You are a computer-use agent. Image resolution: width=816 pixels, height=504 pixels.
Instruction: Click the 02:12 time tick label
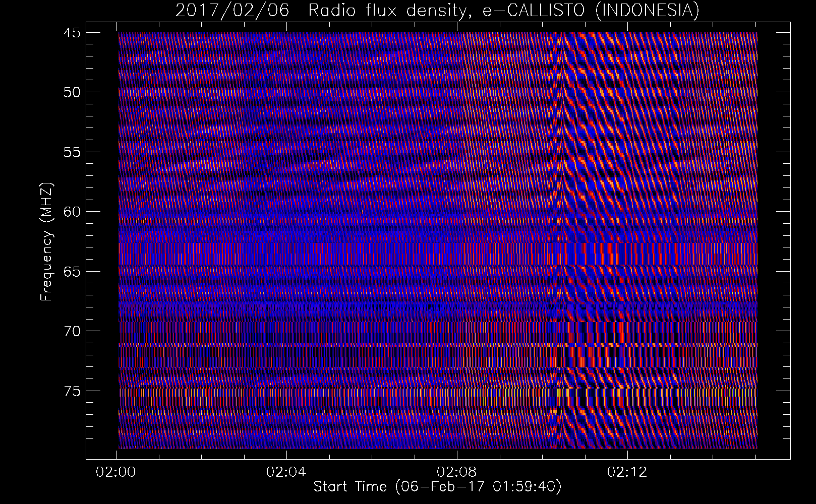pos(627,472)
